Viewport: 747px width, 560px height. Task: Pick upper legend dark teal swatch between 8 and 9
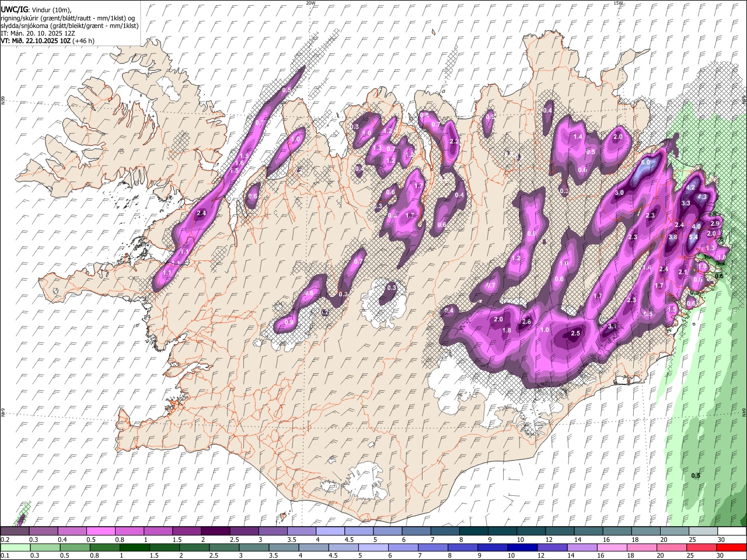tap(473, 531)
